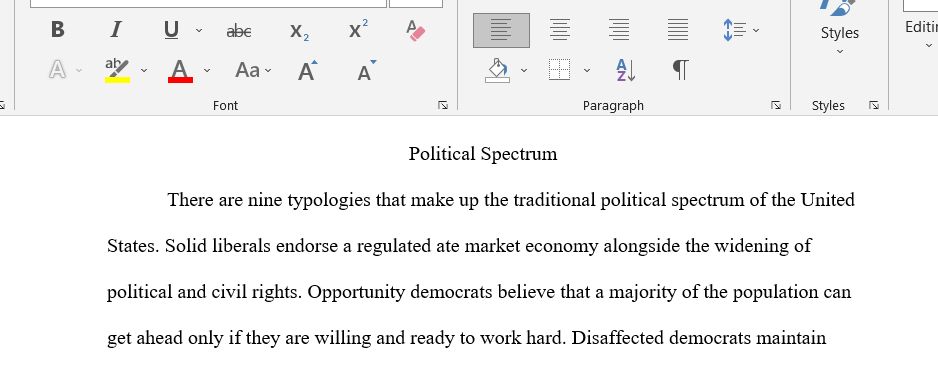Expand Text Effects dropdown arrow
The image size is (938, 368).
click(x=79, y=71)
